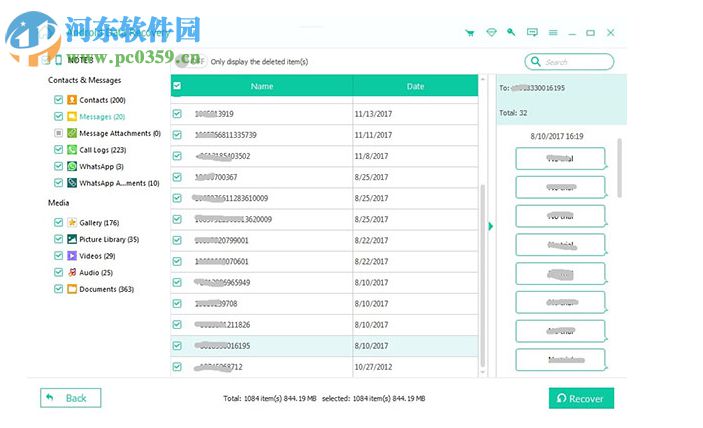
Task: Uncheck the Messages (20) checkbox
Action: click(58, 117)
